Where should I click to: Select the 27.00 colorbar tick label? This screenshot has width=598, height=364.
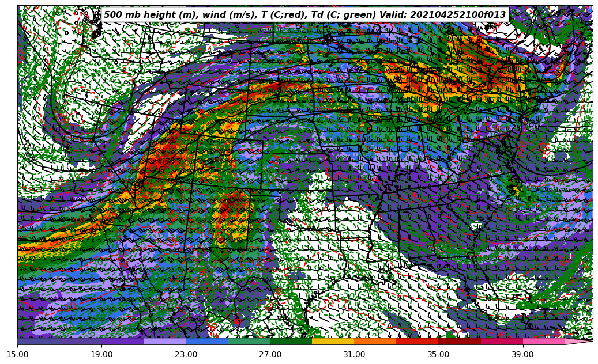[270, 355]
